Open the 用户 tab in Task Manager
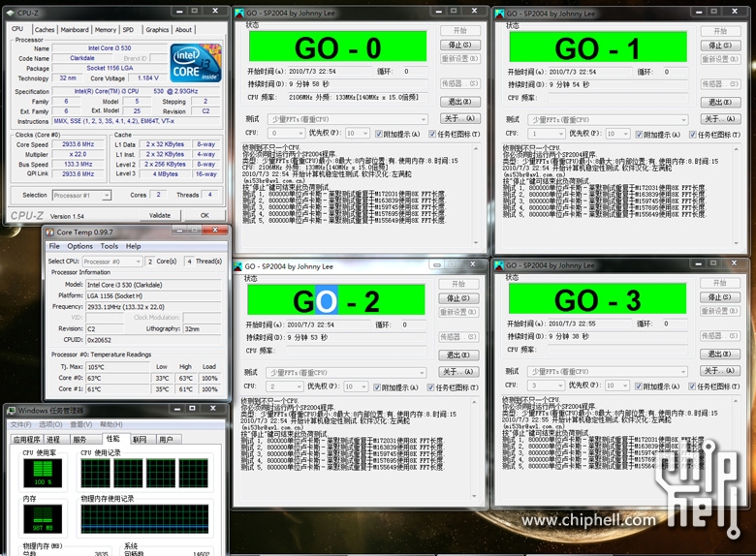Viewport: 756px width, 556px height. pos(166,440)
